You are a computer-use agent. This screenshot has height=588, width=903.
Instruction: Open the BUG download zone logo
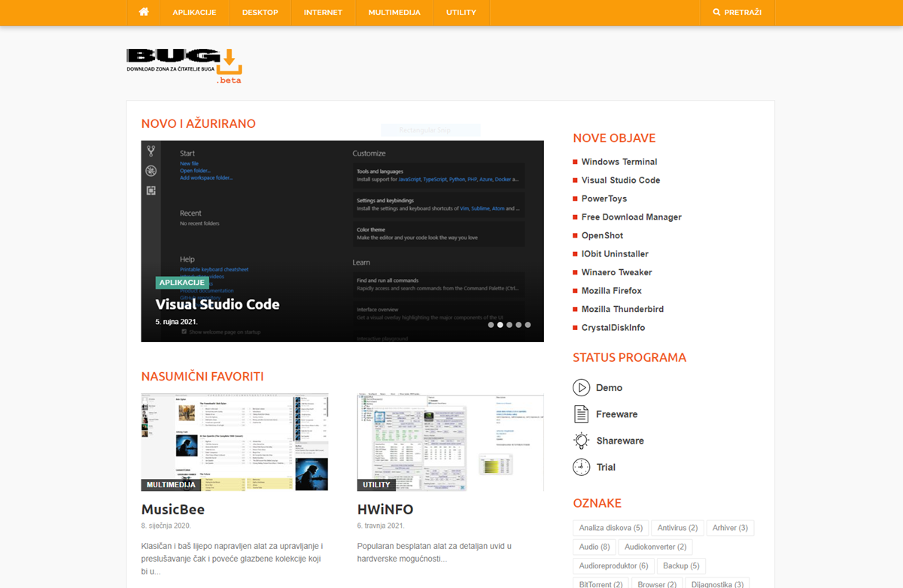click(x=184, y=65)
